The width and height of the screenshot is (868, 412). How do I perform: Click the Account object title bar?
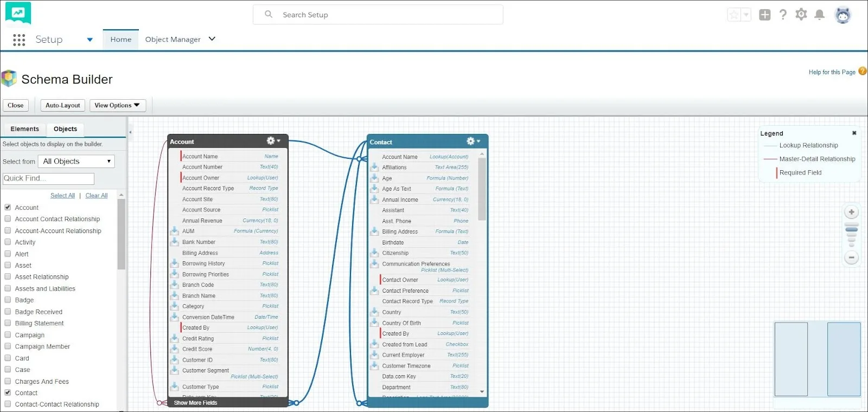pyautogui.click(x=228, y=141)
